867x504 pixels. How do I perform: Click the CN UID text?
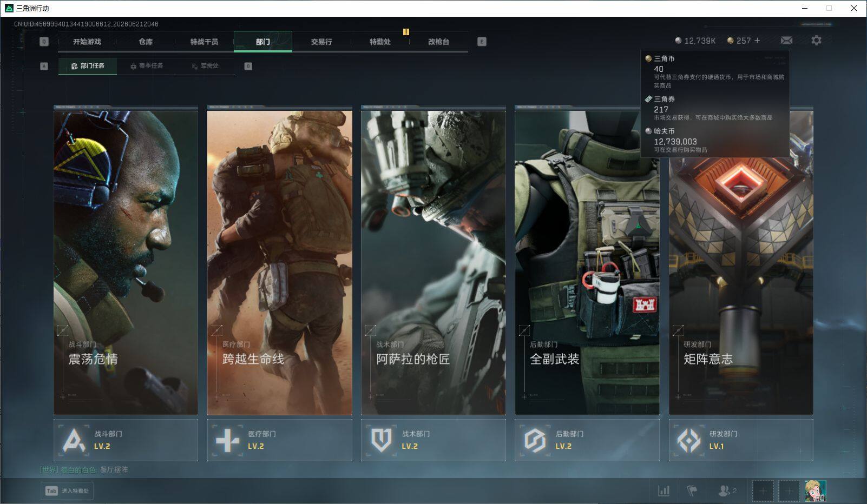pos(86,24)
